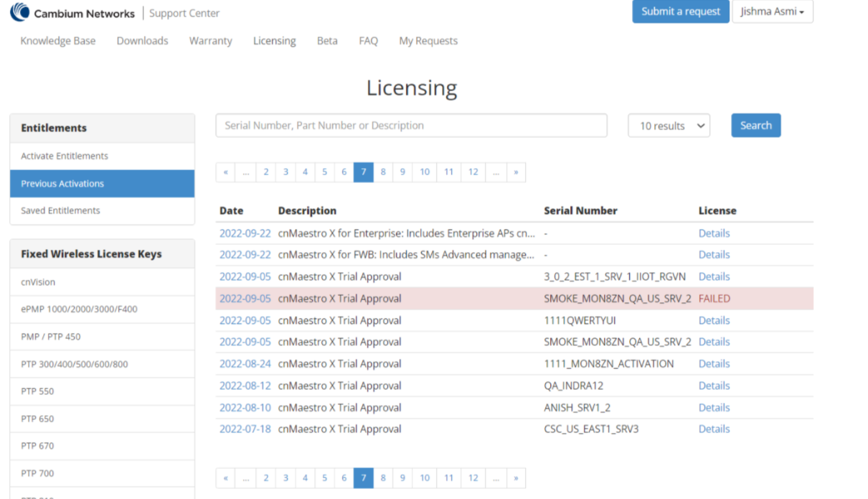Screen dimensions: 868x499
Task: Go to My Requests
Action: 428,41
